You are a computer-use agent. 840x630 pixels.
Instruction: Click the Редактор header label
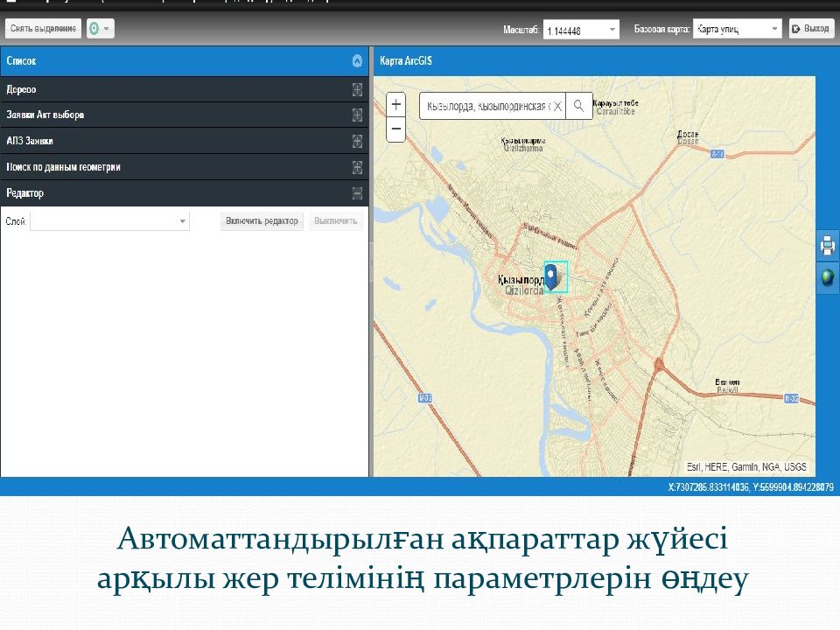click(24, 192)
